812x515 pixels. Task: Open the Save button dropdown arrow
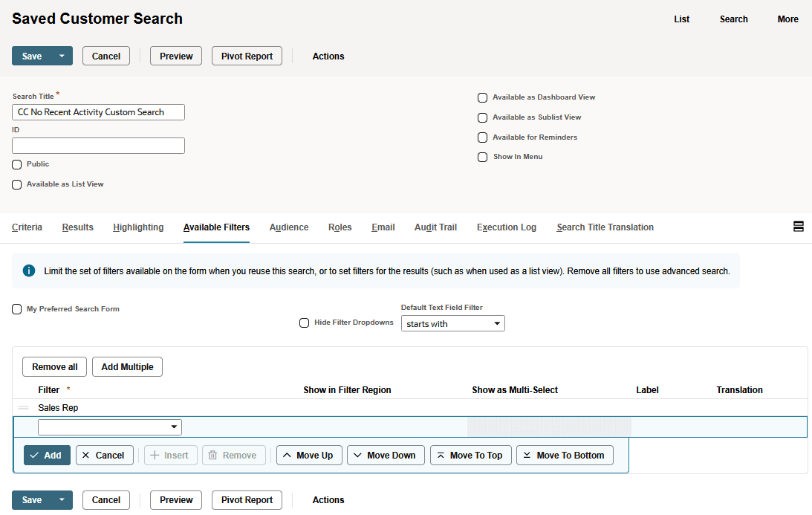(x=62, y=56)
